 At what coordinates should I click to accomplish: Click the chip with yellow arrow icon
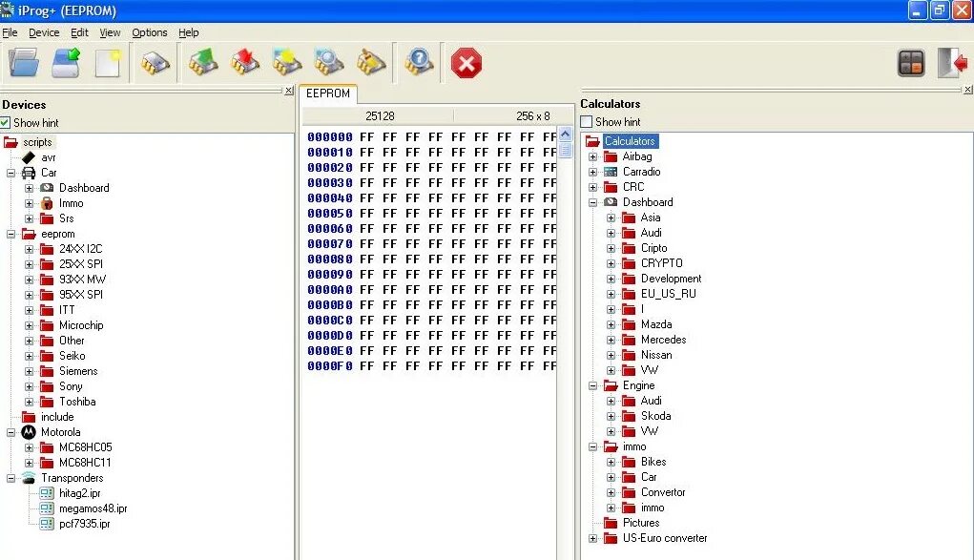(x=286, y=63)
